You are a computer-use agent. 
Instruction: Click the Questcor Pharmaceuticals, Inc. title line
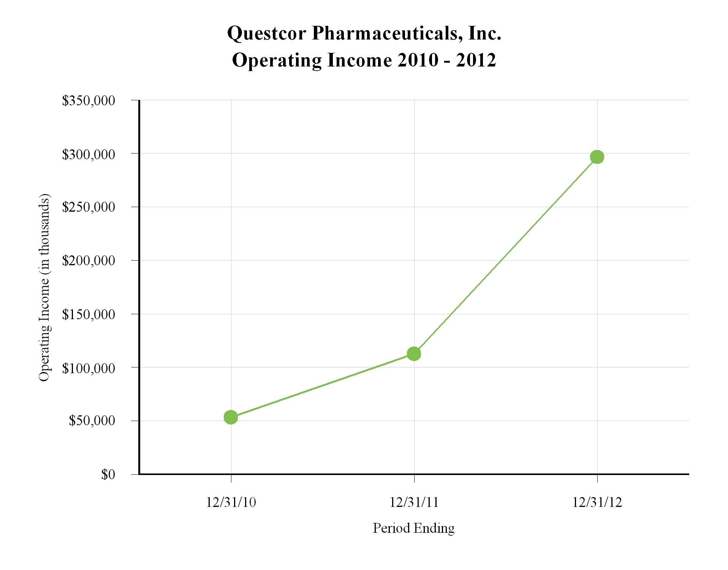(364, 33)
